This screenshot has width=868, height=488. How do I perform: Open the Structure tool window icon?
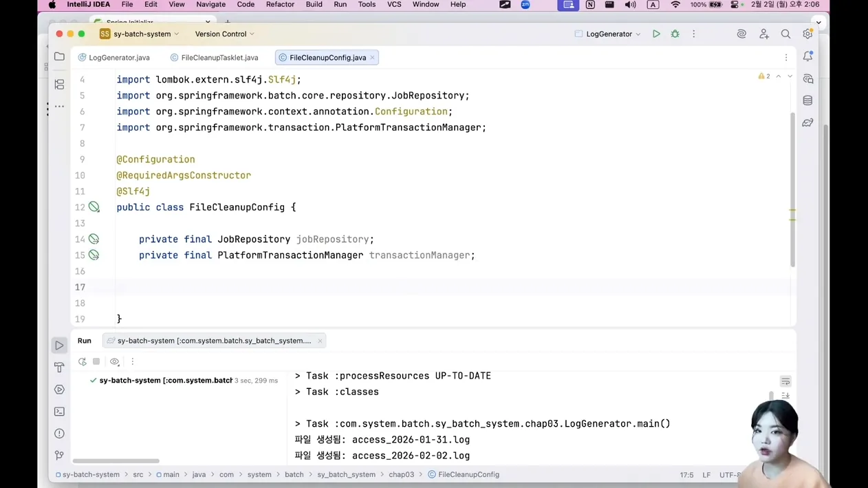(59, 84)
